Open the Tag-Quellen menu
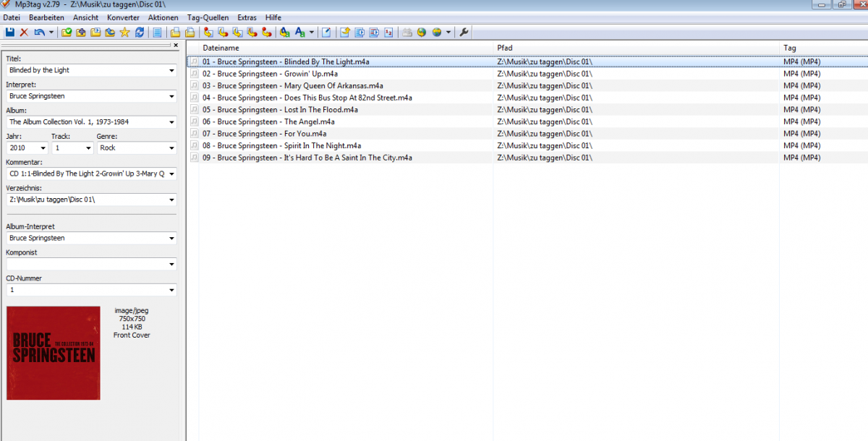This screenshot has height=441, width=868. pos(208,17)
